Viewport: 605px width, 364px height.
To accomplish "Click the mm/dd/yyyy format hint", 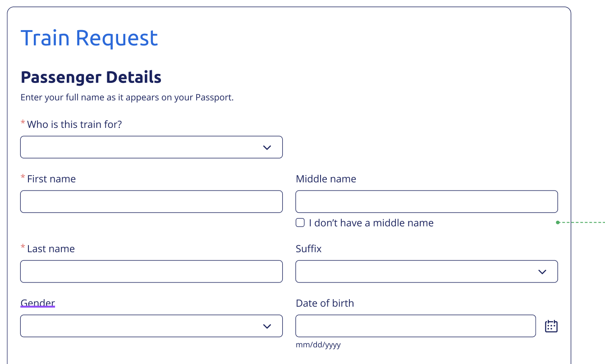I will pos(318,345).
